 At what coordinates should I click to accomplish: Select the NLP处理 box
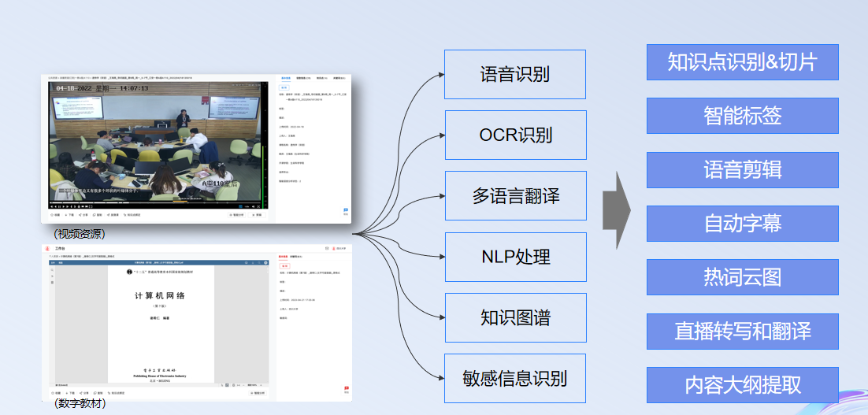coord(515,257)
